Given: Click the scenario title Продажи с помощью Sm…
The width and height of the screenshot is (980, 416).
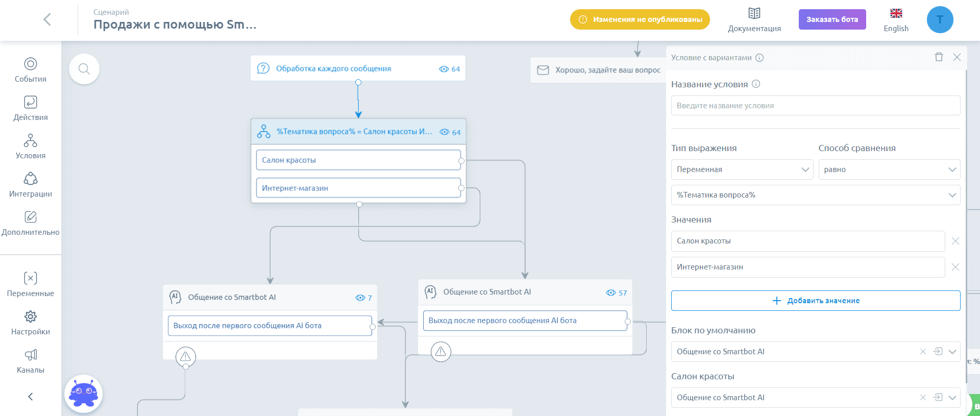Looking at the screenshot, I should pyautogui.click(x=175, y=25).
